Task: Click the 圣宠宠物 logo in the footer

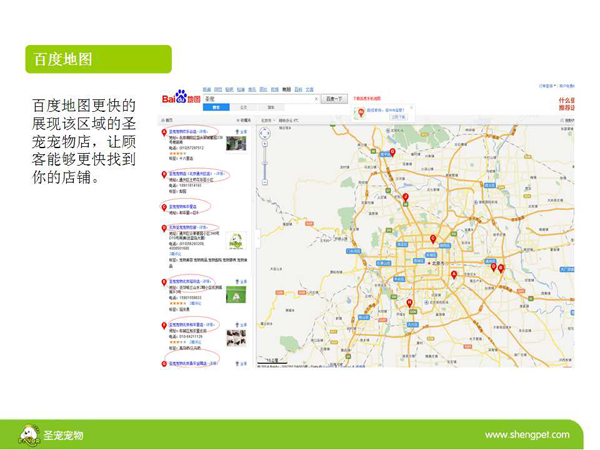Action: click(50, 435)
